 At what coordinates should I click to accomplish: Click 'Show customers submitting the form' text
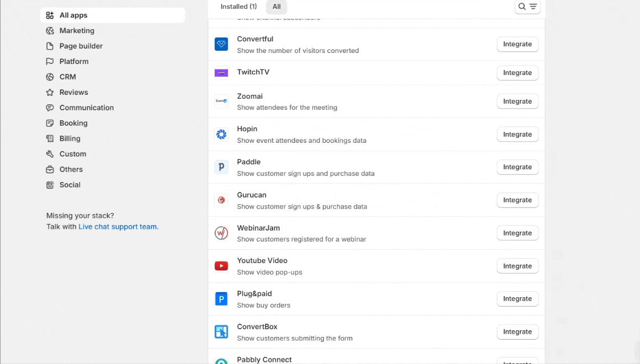tap(295, 338)
